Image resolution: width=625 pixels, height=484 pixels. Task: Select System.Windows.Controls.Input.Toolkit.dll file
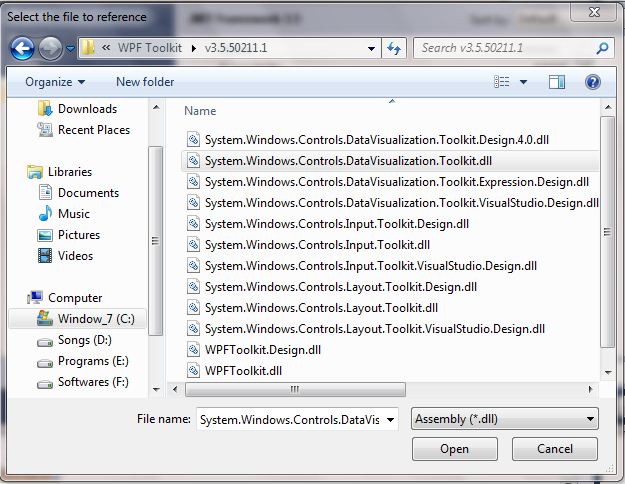(308, 245)
